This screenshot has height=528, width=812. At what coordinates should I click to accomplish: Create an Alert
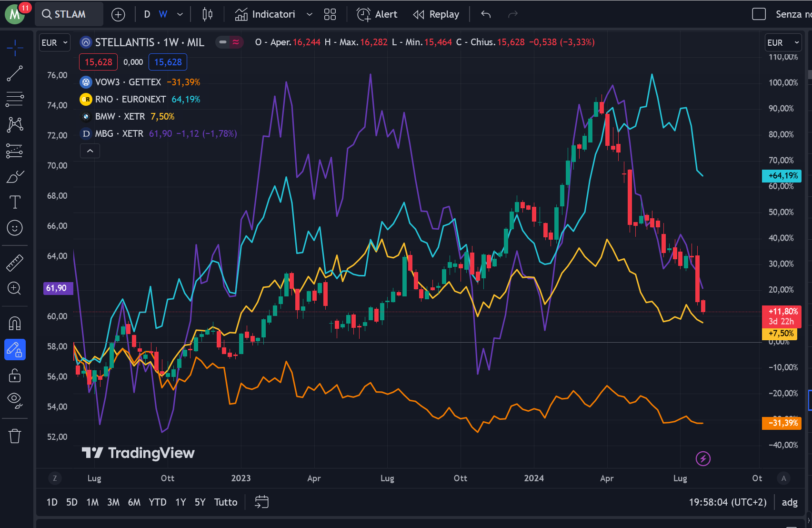(377, 14)
